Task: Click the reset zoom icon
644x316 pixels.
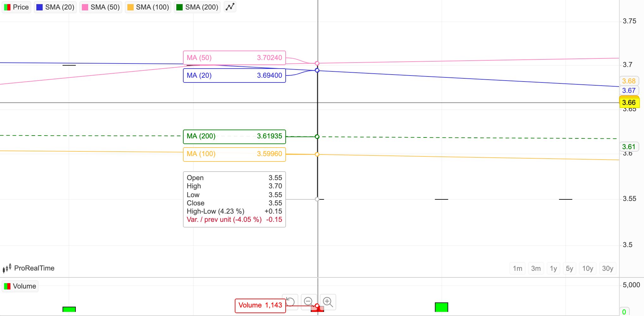Action: click(x=290, y=302)
